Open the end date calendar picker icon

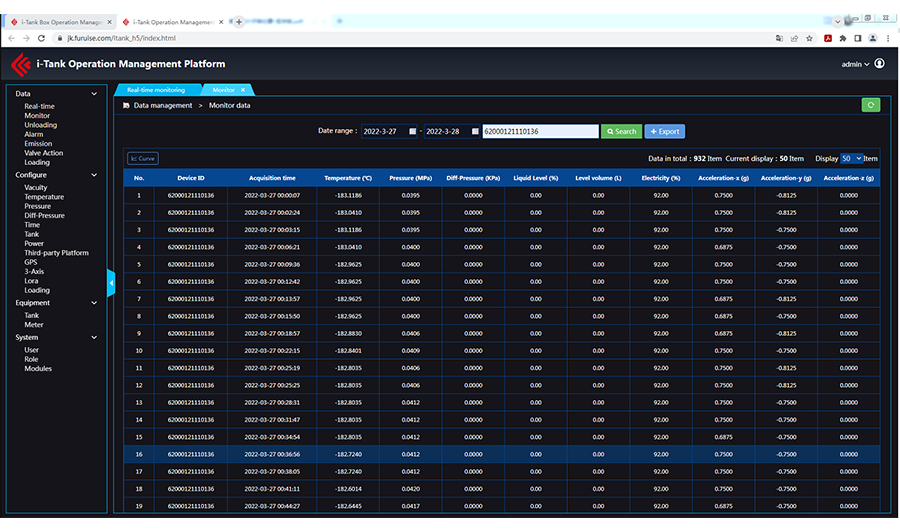pos(475,131)
